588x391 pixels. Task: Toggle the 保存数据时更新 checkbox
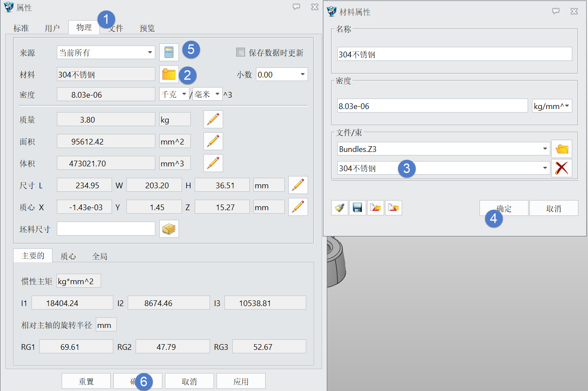click(240, 53)
